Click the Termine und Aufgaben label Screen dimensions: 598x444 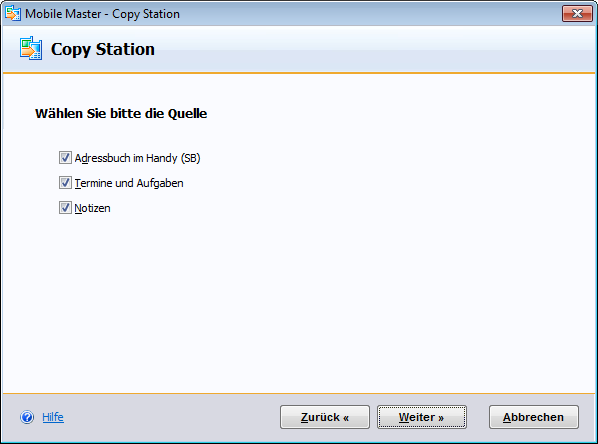129,183
